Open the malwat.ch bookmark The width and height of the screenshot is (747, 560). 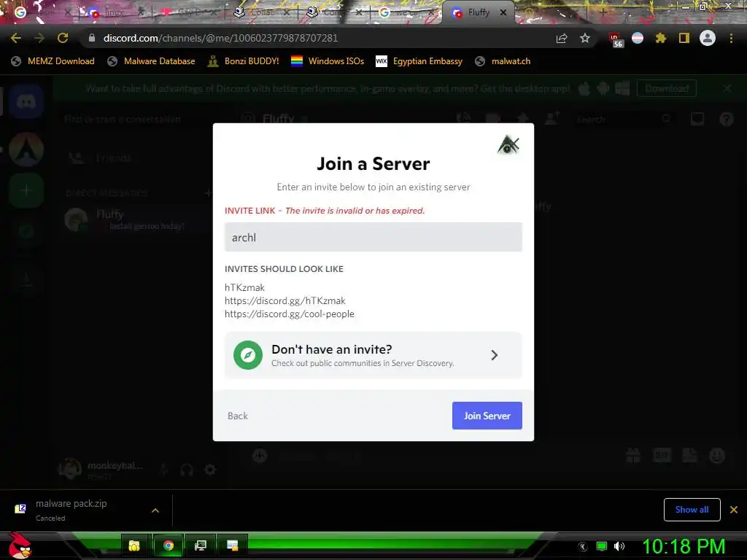point(503,61)
